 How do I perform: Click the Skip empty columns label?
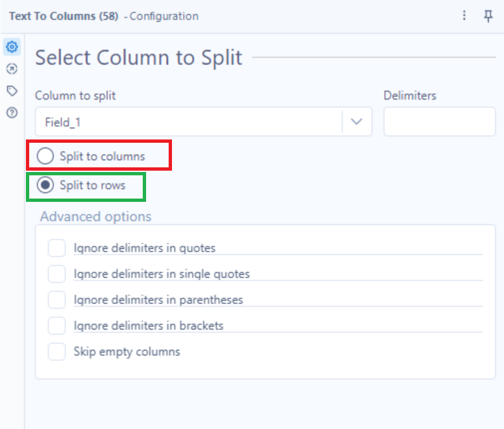click(127, 351)
